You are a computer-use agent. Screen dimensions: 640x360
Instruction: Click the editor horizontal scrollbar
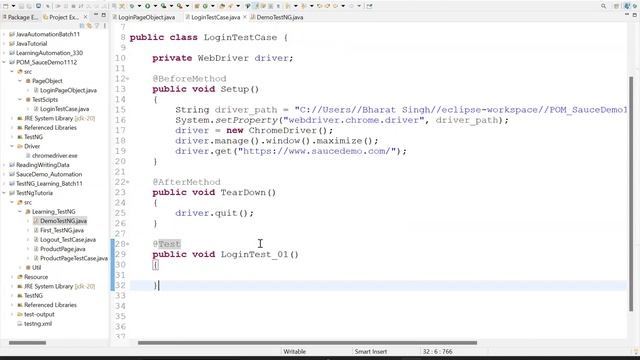point(307,342)
